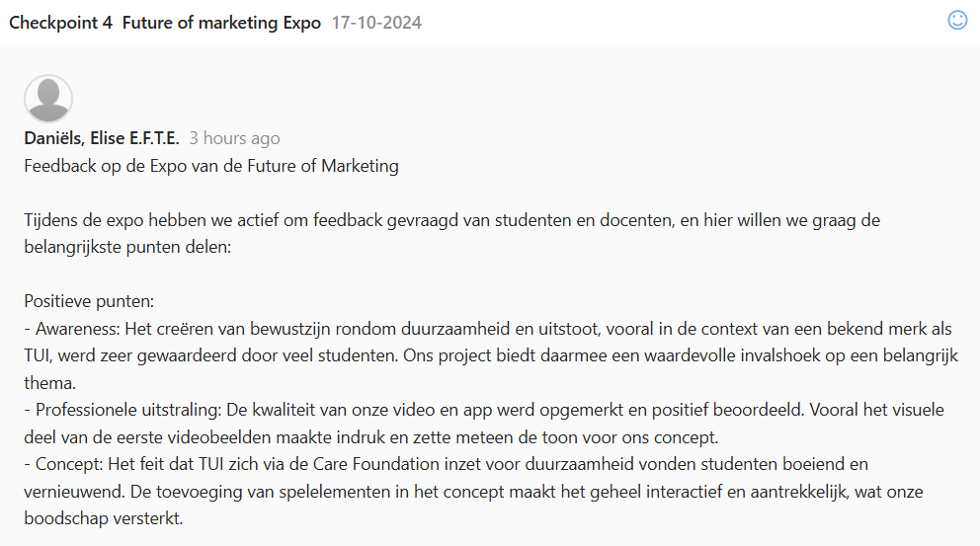Open author name Daniëls, Elise E.F.T.E.
The image size is (980, 546).
[102, 138]
